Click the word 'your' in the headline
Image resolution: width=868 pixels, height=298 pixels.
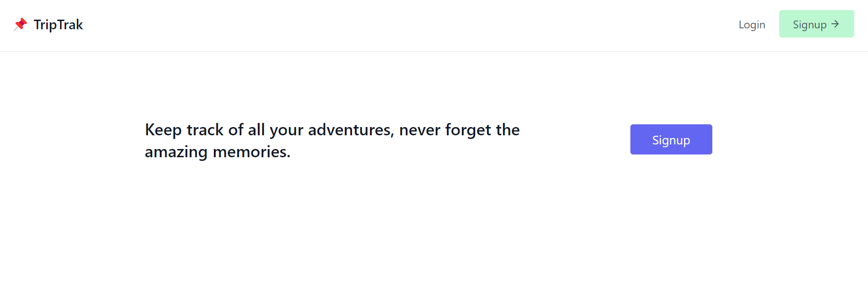(x=287, y=131)
